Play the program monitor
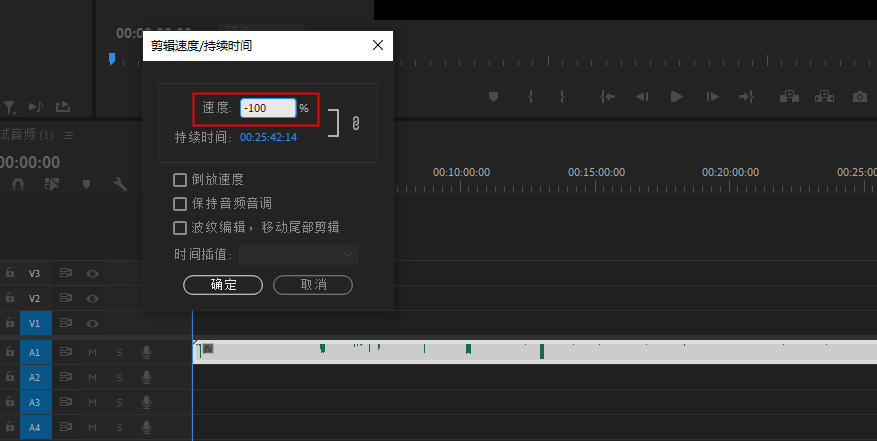Viewport: 877px width, 441px height. point(677,97)
